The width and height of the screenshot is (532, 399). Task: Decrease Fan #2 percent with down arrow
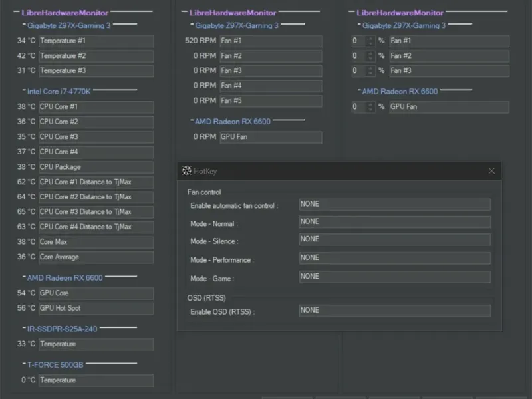370,59
